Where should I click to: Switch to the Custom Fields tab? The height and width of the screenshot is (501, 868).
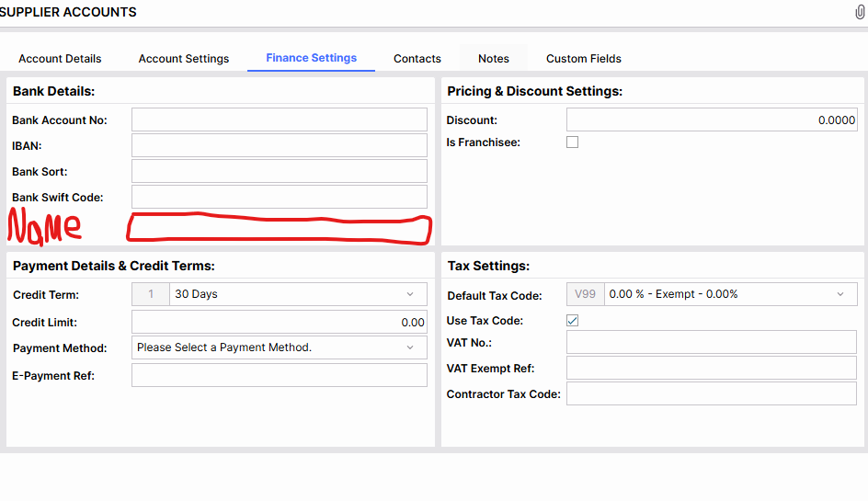click(x=584, y=59)
